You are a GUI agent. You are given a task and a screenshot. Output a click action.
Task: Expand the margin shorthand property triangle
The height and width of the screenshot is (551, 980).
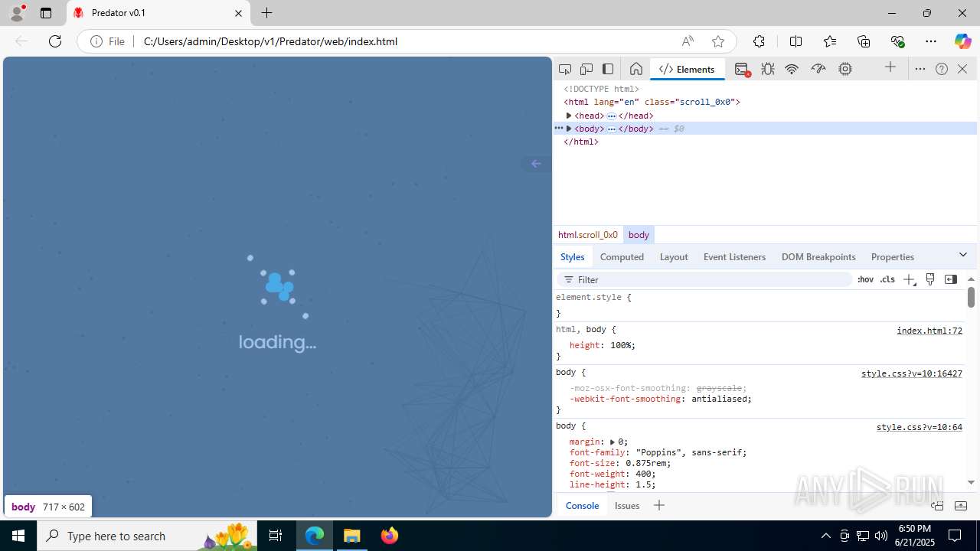tap(612, 442)
